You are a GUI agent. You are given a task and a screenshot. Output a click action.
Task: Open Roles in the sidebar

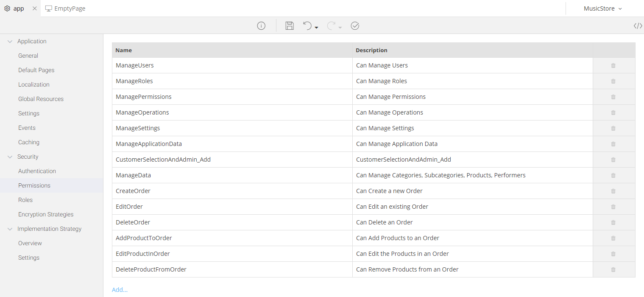(x=25, y=200)
